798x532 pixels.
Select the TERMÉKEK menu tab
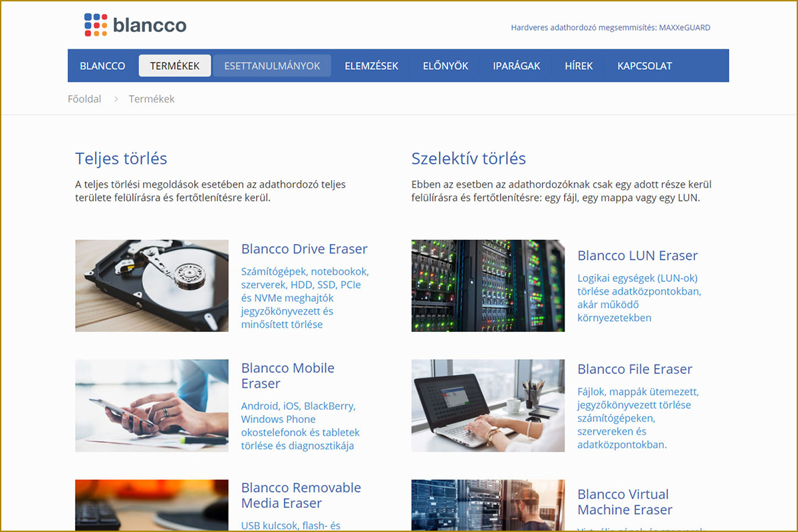(175, 66)
